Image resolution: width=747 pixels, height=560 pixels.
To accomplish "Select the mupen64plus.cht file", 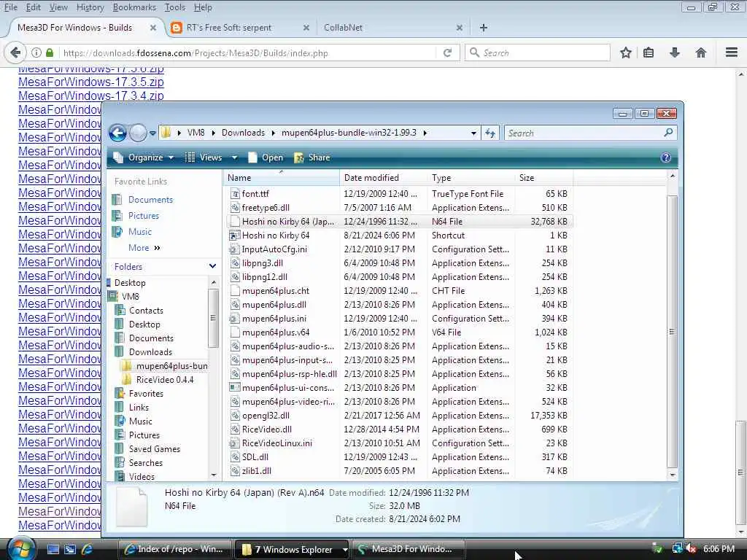I will [275, 291].
